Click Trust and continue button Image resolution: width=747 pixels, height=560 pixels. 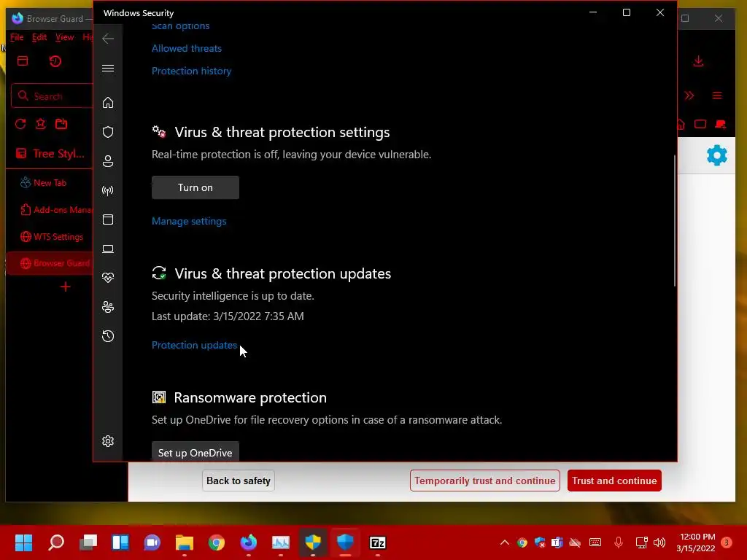(614, 481)
